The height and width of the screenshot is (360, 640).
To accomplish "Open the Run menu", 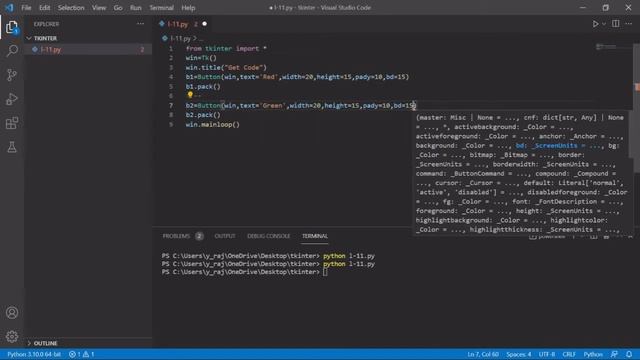I will pos(136,8).
